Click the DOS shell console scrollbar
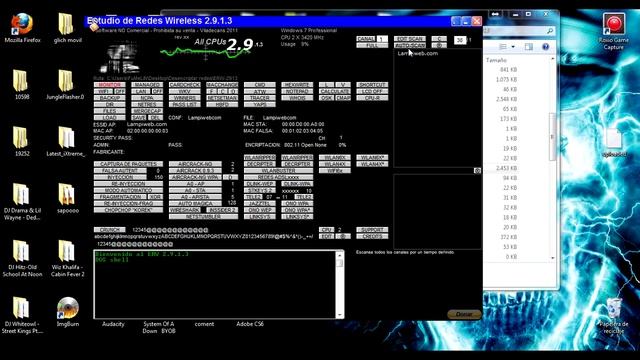640x360 pixels. [x=340, y=284]
